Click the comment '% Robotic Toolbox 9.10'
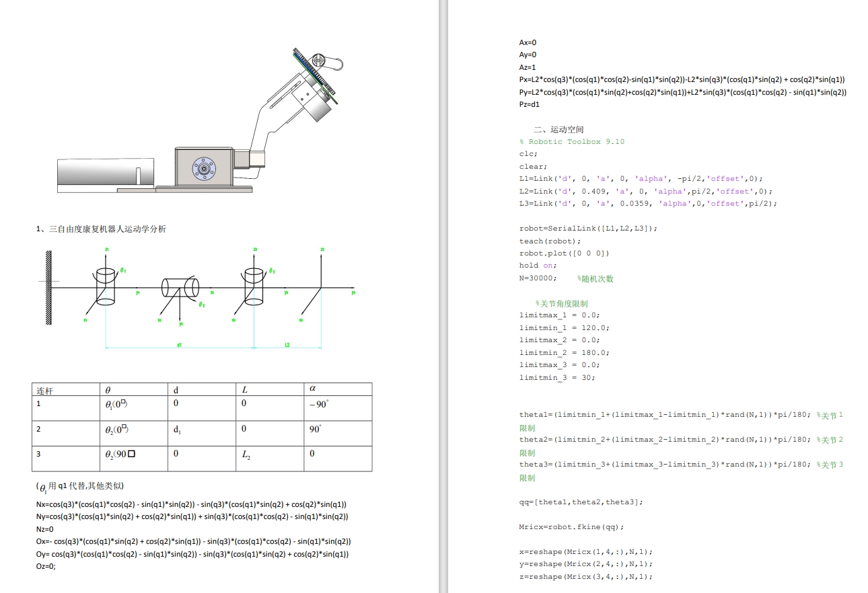Viewport: 868px width, 593px height. point(572,142)
